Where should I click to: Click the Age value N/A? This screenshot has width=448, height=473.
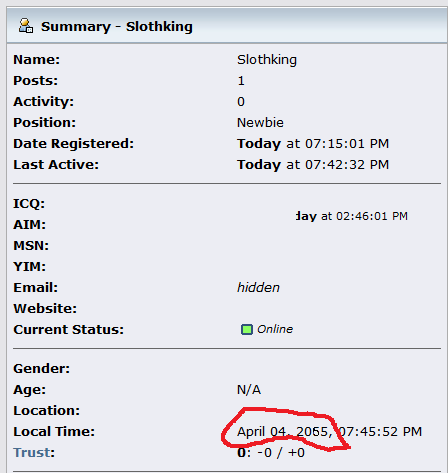(249, 390)
